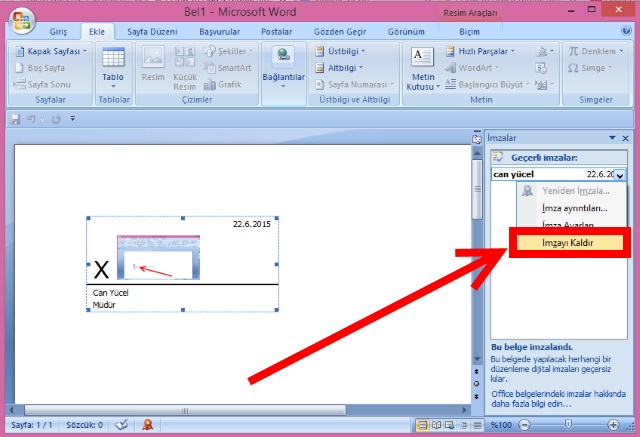Switch to Draft view
The width and height of the screenshot is (640, 437).
[x=477, y=426]
